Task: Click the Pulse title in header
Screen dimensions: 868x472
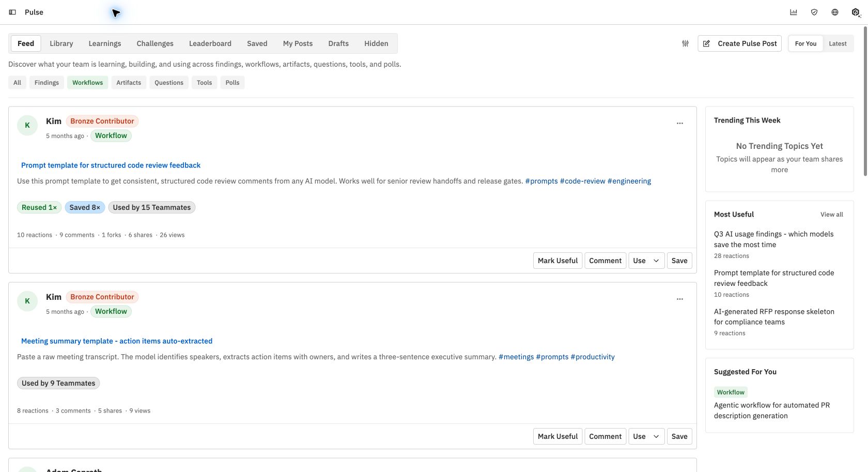Action: [34, 12]
